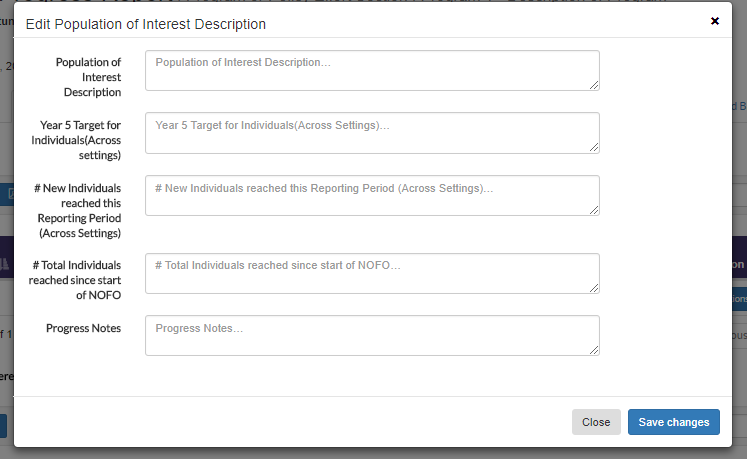Viewport: 747px width, 459px height.
Task: Click the "Year 5 Target for Individuals" label
Action: (x=80, y=139)
